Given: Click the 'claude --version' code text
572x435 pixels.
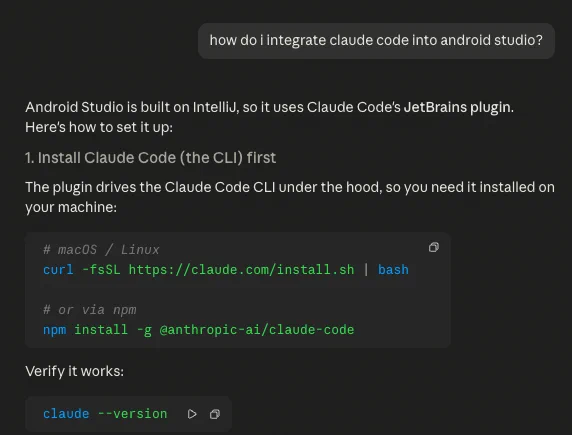Looking at the screenshot, I should 105,414.
